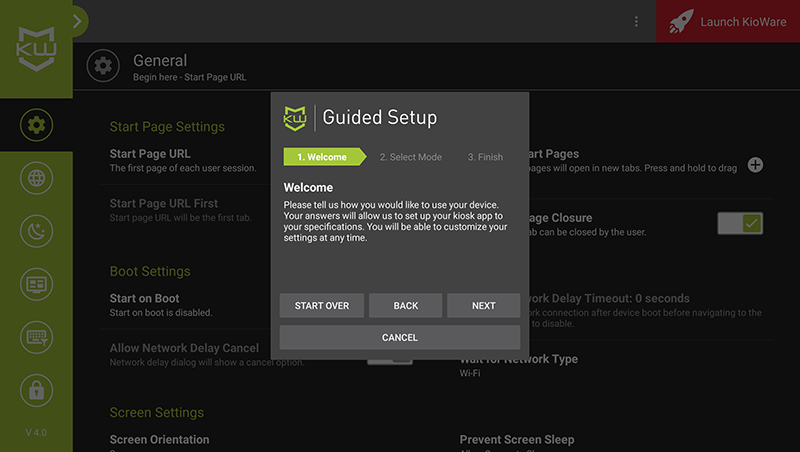Open the Start on Boot setting
800x452 pixels.
(x=161, y=305)
